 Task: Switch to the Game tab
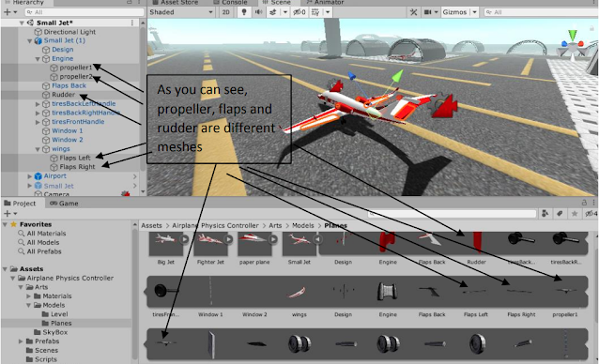[64, 204]
